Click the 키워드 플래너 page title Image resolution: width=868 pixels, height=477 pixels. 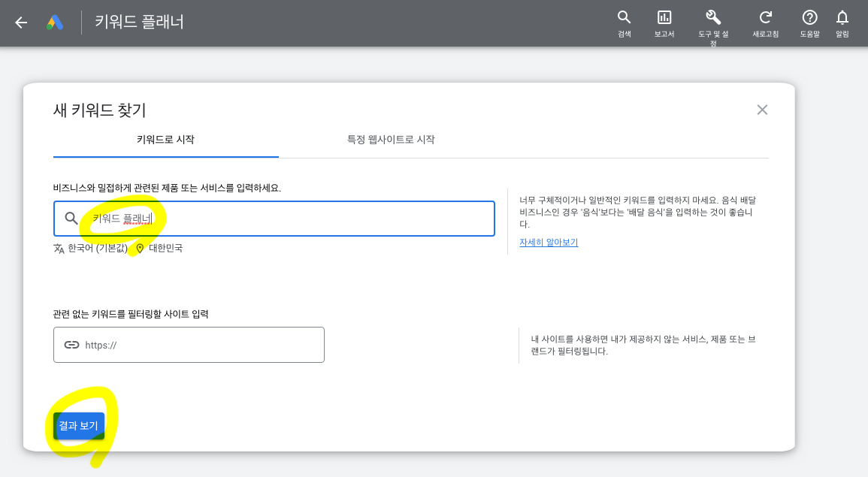click(x=139, y=22)
